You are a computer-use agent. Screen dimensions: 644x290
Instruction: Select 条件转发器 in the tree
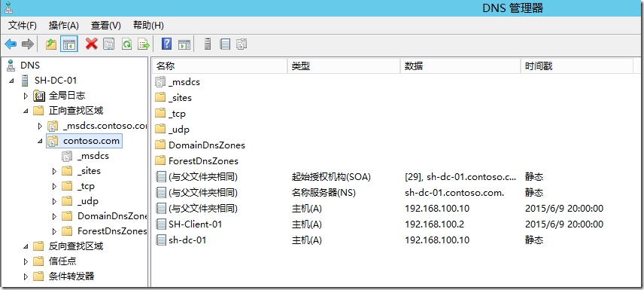pos(71,276)
